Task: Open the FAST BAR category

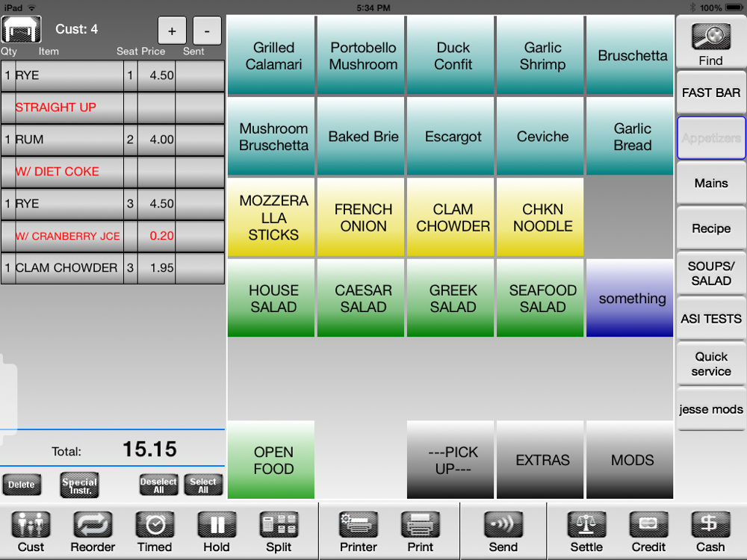Action: tap(711, 93)
